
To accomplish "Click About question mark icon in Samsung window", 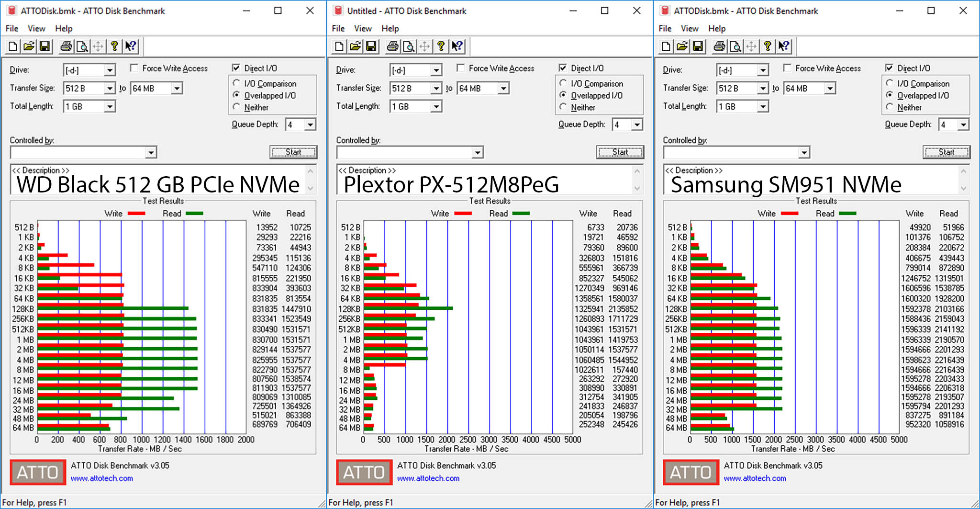I will pos(768,46).
